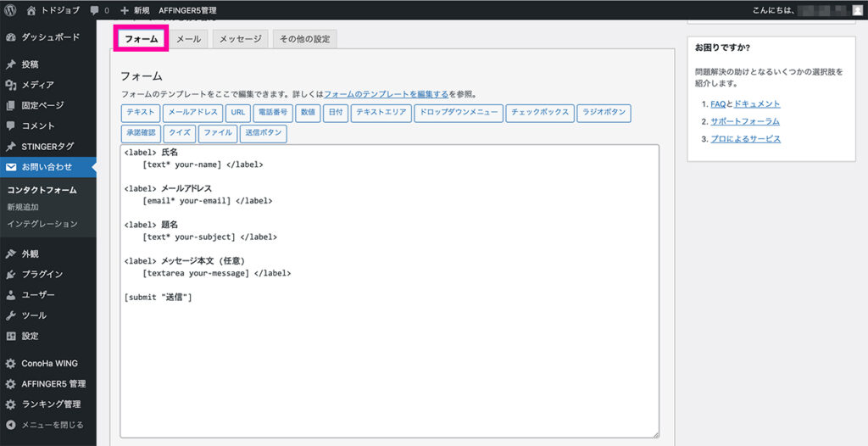Insert a ドロップダウンメニュー tag
This screenshot has height=446, width=868.
459,113
